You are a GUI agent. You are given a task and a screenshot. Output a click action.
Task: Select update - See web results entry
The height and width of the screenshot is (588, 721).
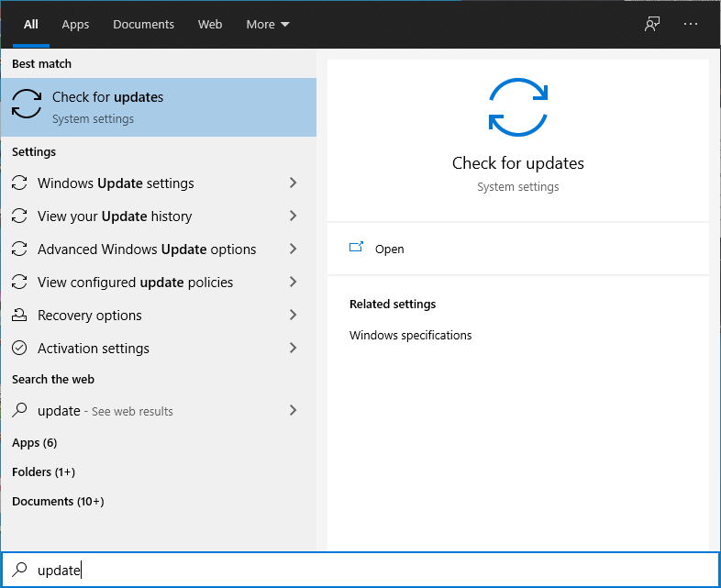pos(159,410)
